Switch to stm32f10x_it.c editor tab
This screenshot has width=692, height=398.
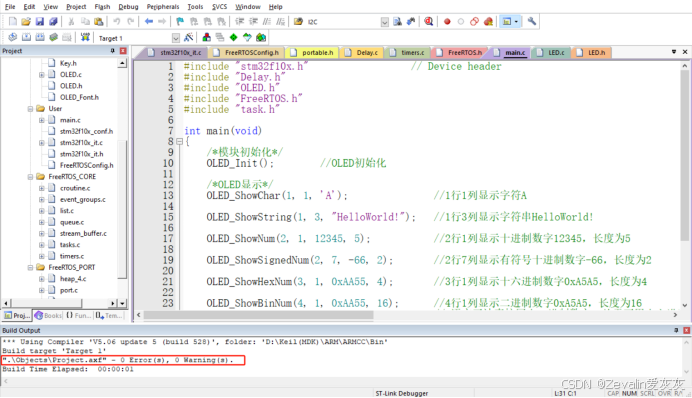[x=176, y=53]
